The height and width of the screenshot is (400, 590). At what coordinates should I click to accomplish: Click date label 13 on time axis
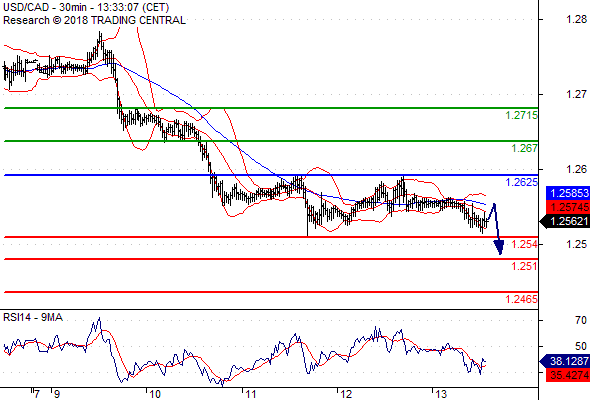(441, 394)
